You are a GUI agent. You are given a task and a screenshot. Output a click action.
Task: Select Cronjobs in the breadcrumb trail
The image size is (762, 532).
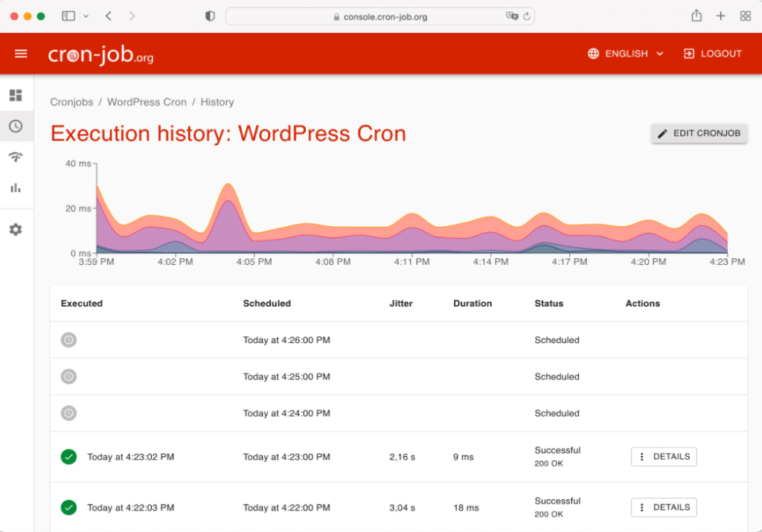click(x=71, y=102)
